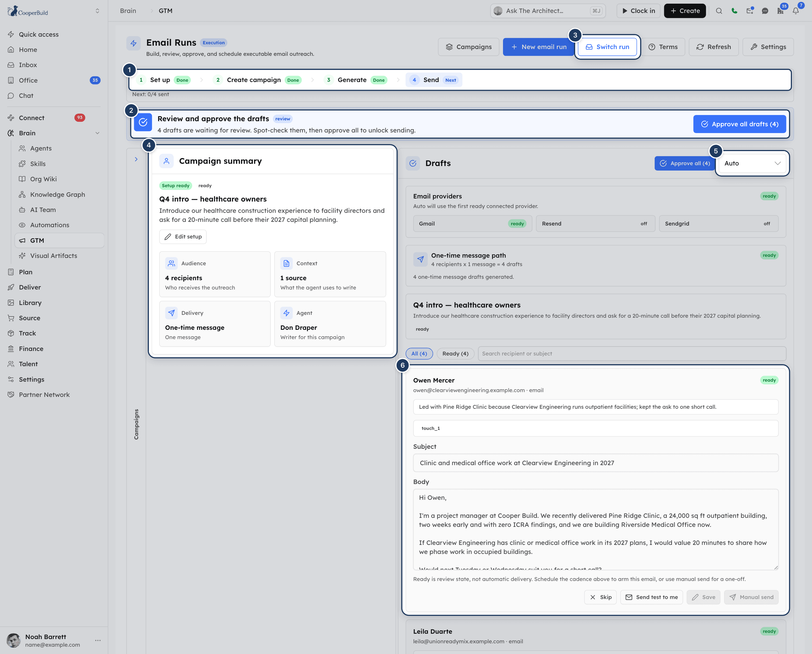Open AI Team in sidebar
Image resolution: width=812 pixels, height=654 pixels.
coord(43,209)
